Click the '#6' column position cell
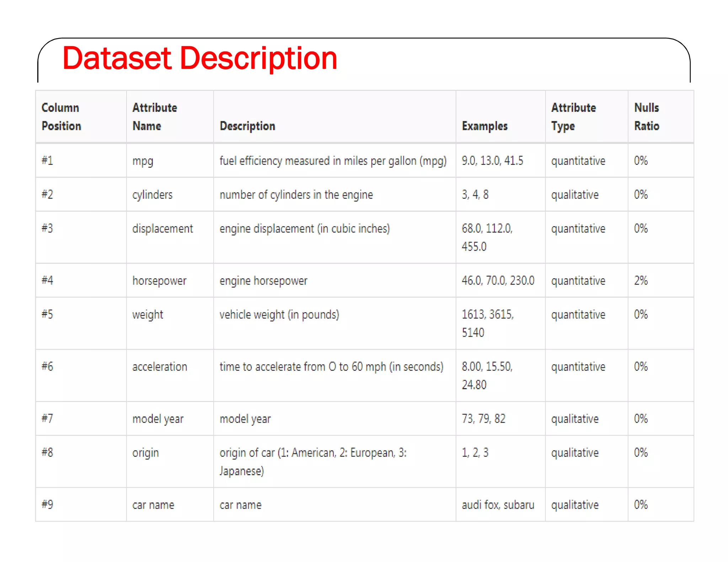The height and width of the screenshot is (562, 728). pyautogui.click(x=81, y=375)
